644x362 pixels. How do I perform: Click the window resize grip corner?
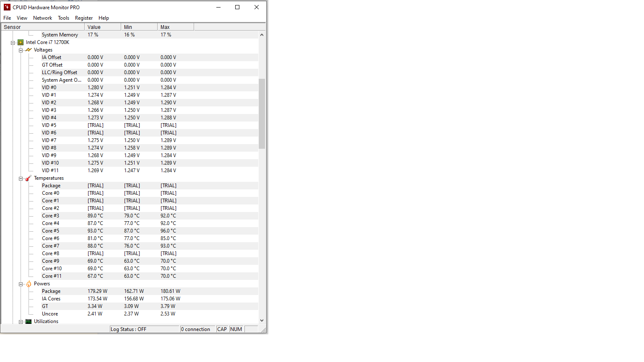(x=263, y=330)
